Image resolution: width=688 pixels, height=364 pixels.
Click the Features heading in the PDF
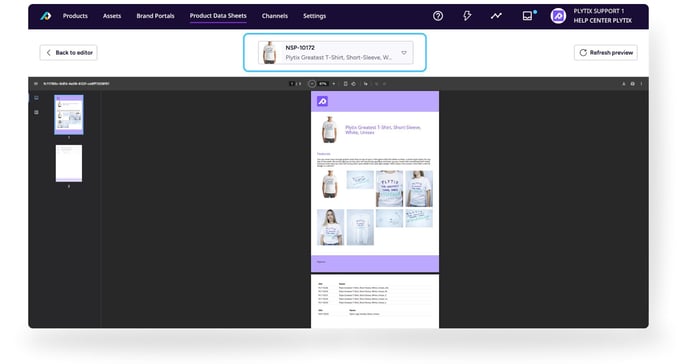tap(324, 154)
